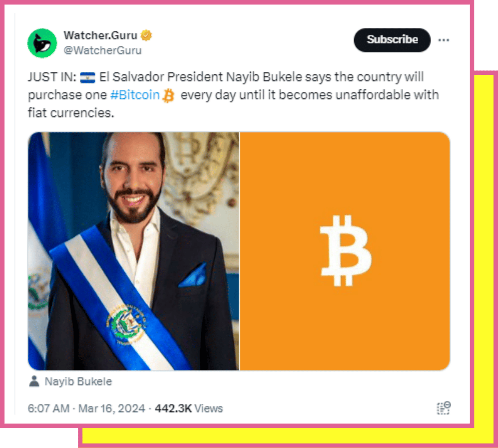Click the Nayib Bukele tagged person label
The height and width of the screenshot is (448, 498).
click(78, 381)
